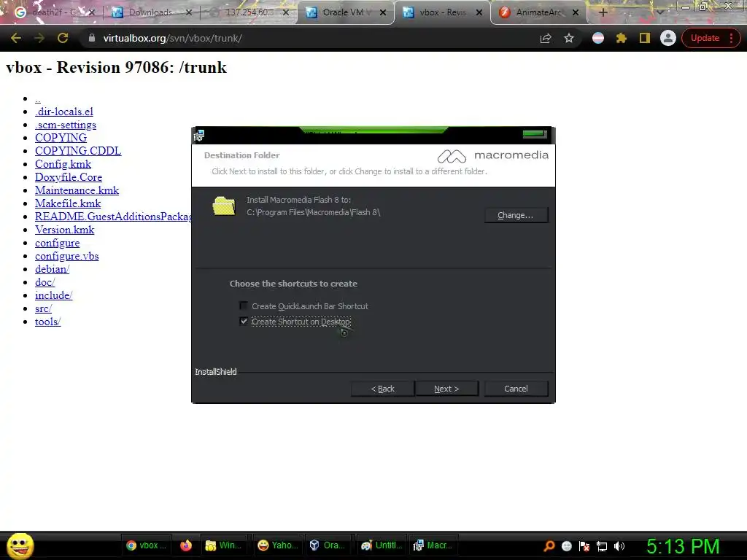Open the network tray icon
This screenshot has height=560, width=747.
[x=602, y=545]
